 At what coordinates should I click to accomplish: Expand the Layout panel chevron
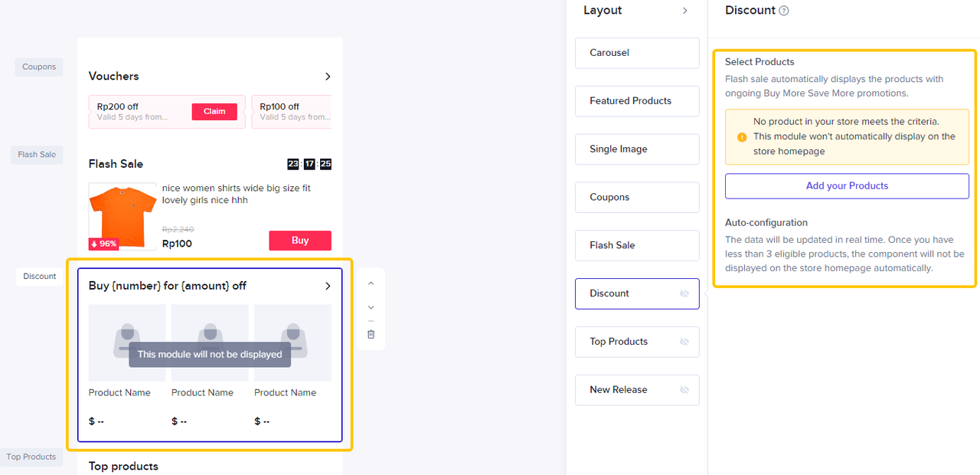click(684, 11)
